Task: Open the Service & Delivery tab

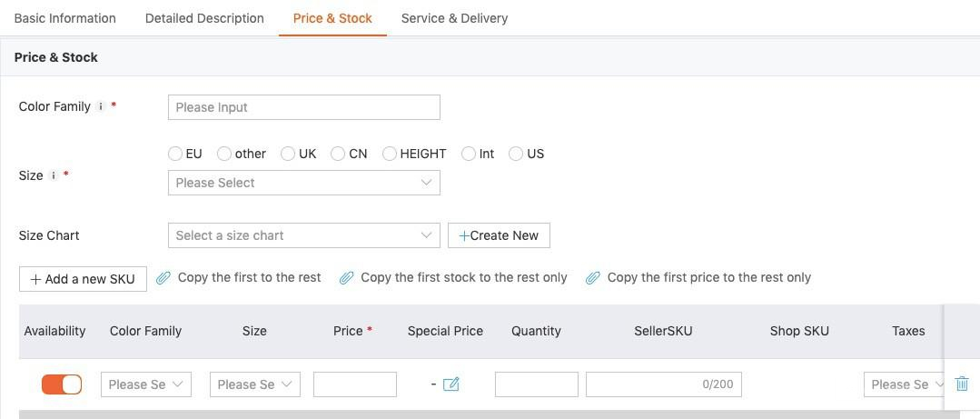Action: pos(454,18)
